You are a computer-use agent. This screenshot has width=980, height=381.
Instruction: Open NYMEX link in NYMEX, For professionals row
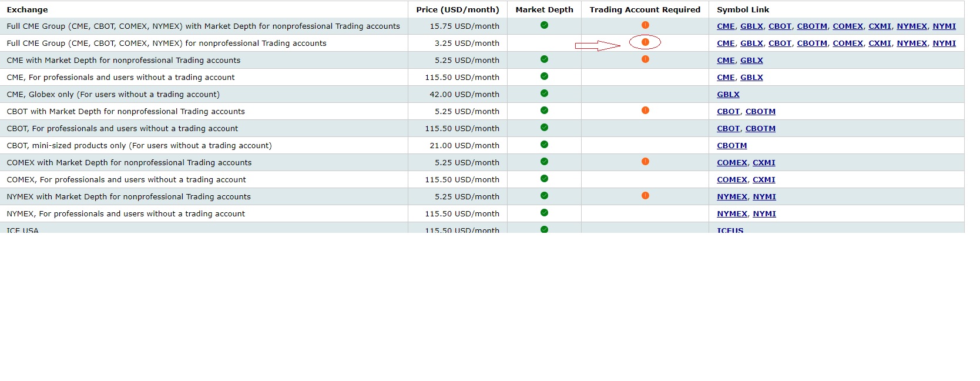[x=732, y=214]
